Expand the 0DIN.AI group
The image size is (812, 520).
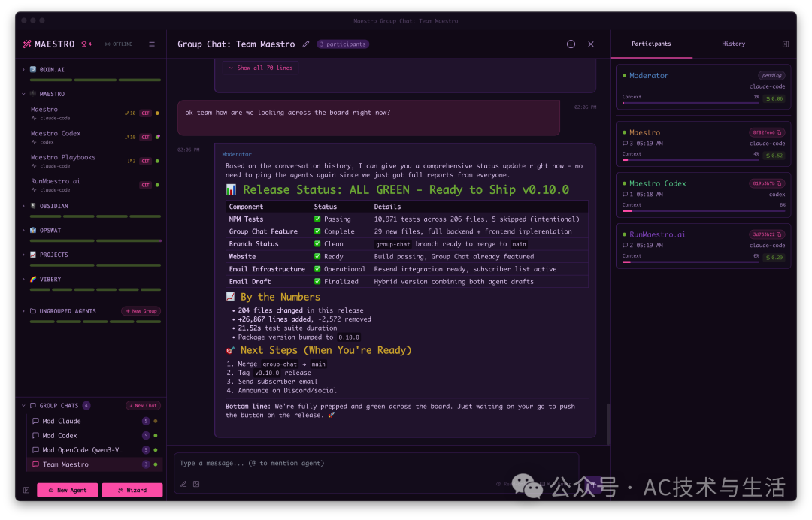point(23,69)
